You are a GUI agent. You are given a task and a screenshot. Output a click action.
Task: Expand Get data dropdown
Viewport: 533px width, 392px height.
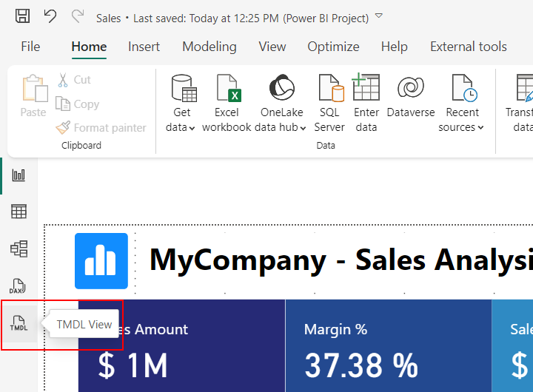tap(181, 104)
